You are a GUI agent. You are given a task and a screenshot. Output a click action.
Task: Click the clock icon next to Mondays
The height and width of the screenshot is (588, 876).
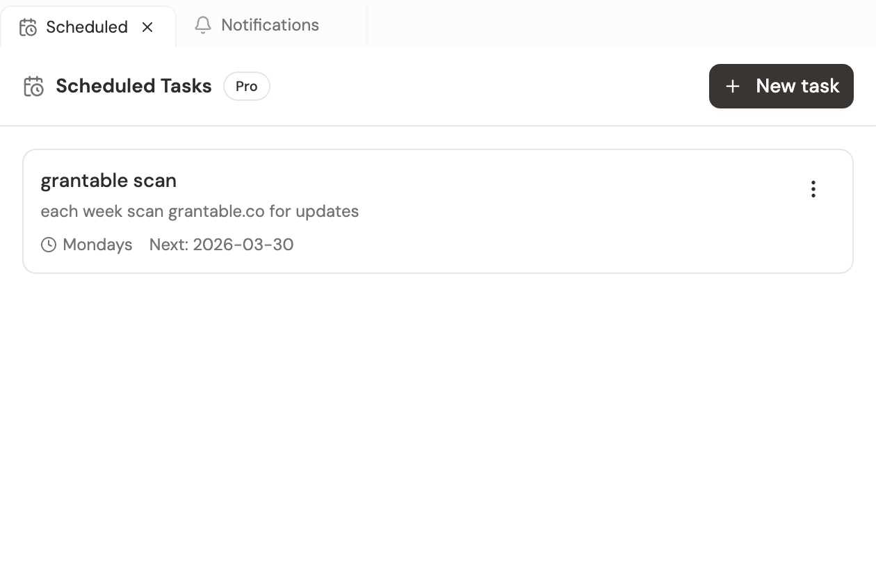[x=48, y=245]
